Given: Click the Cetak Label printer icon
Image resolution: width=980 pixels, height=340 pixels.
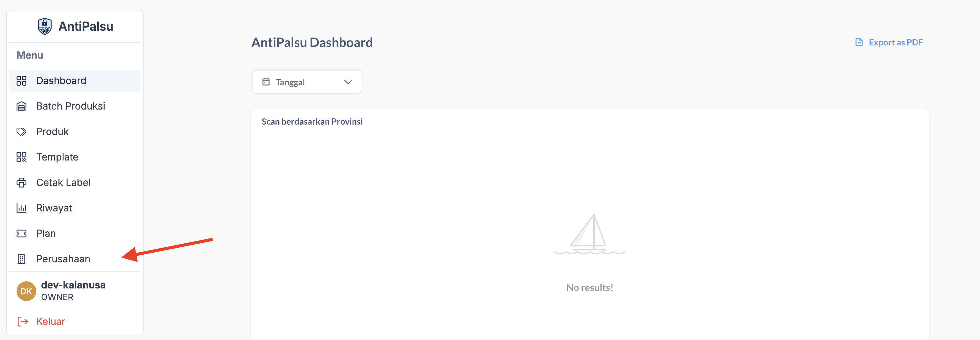Looking at the screenshot, I should [21, 183].
